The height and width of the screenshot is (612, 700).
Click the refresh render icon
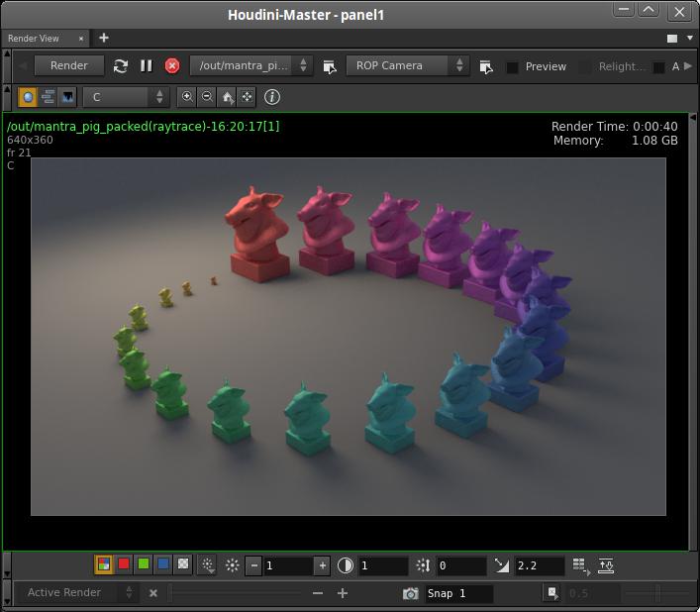(121, 65)
